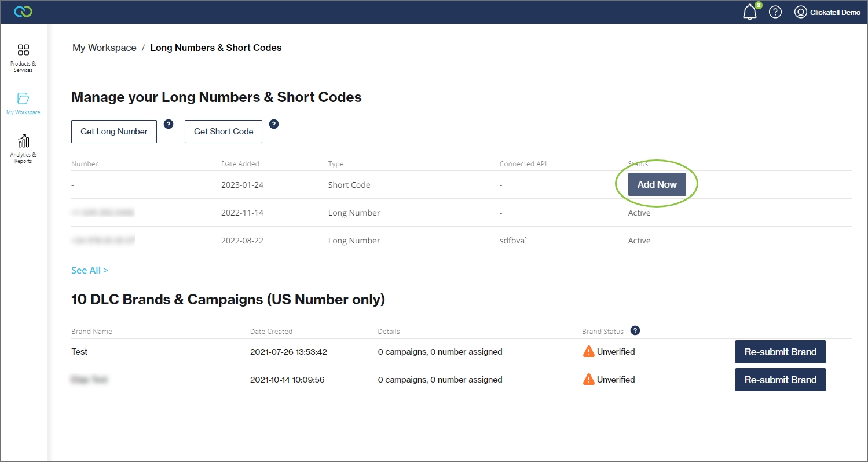Screen dimensions: 868x462
Task: Click the Unverified warning icon for Test
Action: (x=589, y=351)
